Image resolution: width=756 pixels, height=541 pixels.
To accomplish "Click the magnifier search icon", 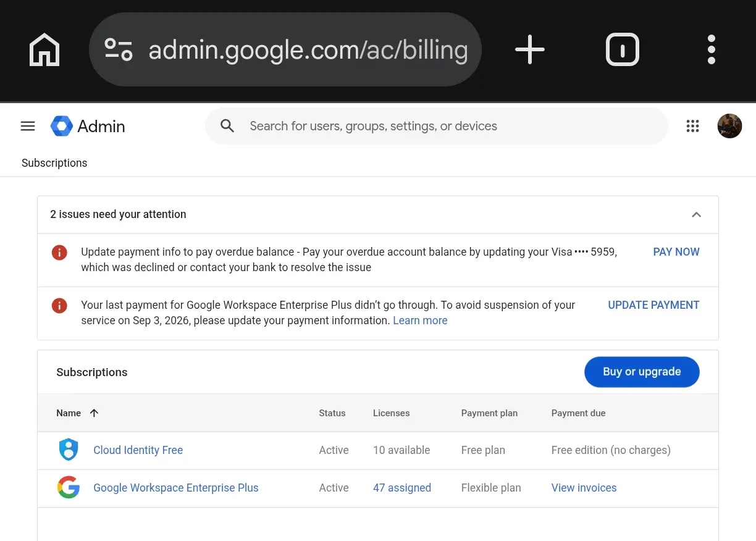I will tap(227, 126).
